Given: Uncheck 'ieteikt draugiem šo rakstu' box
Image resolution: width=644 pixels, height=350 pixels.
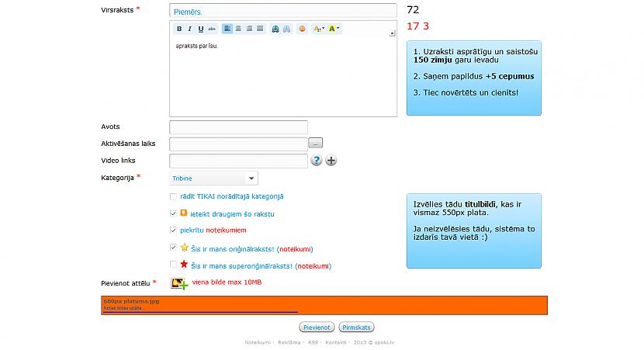Looking at the screenshot, I should coord(173,213).
